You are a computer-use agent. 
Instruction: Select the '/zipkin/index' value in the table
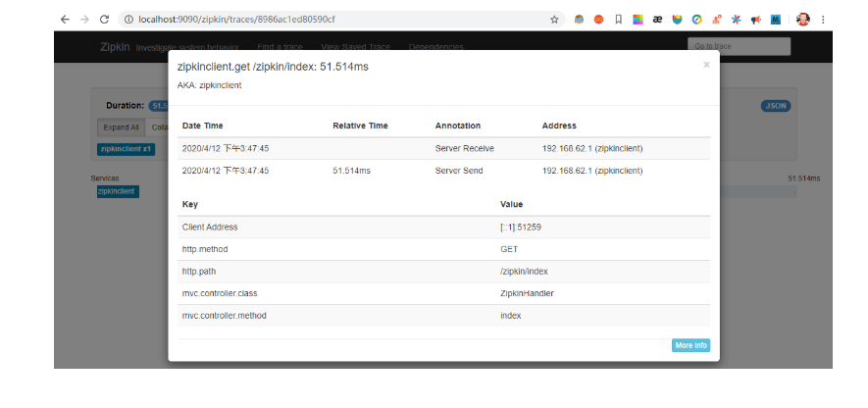[524, 272]
